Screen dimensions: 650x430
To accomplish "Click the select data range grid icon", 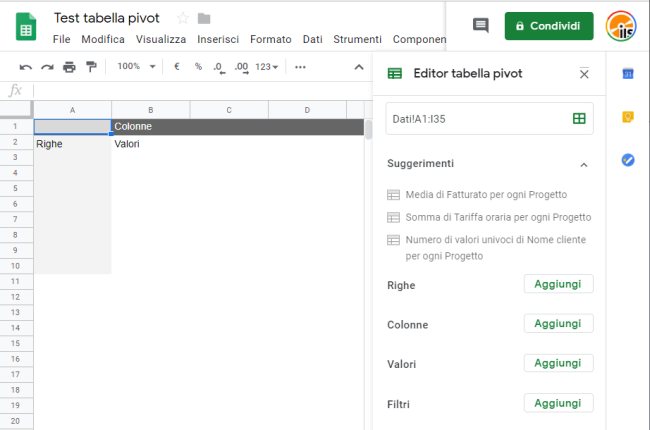I will tap(579, 119).
